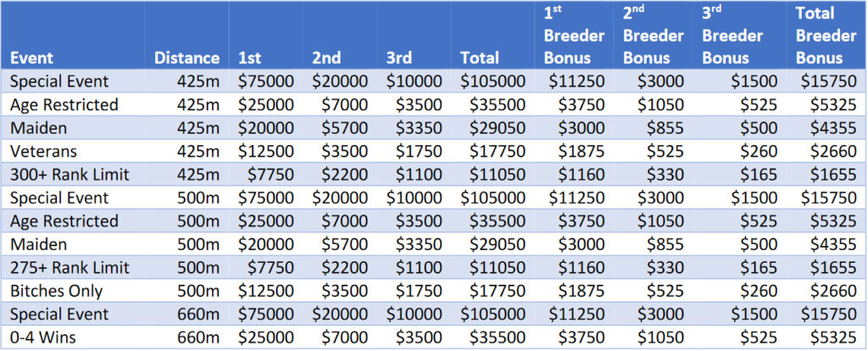Select the 660m distance for 0-4 Wins
Screen dimensions: 868x351
click(198, 337)
